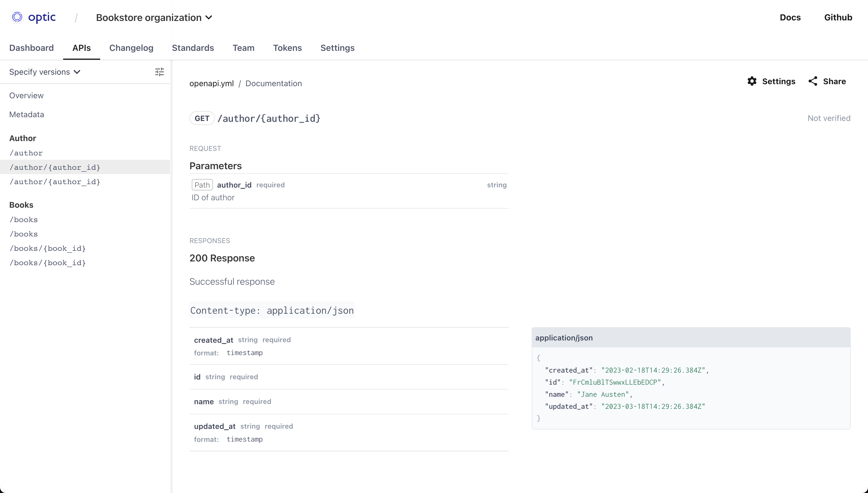This screenshot has height=493, width=868.
Task: Click the Optic logo icon
Action: pyautogui.click(x=17, y=17)
